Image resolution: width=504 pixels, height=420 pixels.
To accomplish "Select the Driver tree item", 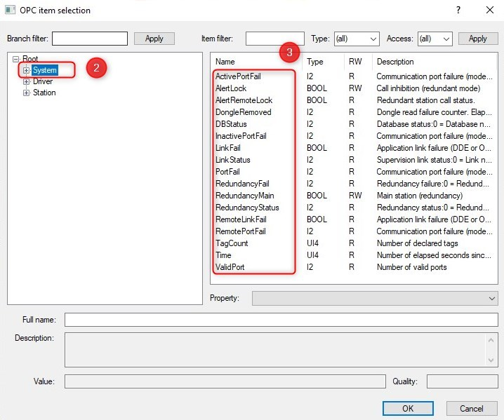I will (x=42, y=81).
